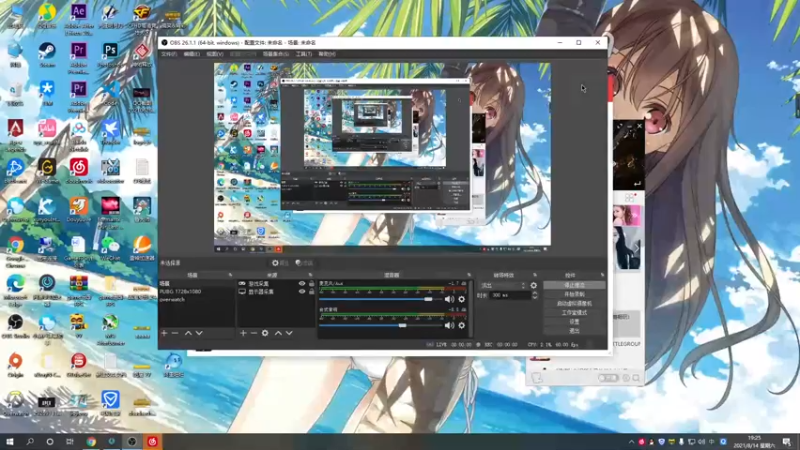Open OBS Studio desktop shortcut
This screenshot has width=800, height=450.
(x=15, y=326)
